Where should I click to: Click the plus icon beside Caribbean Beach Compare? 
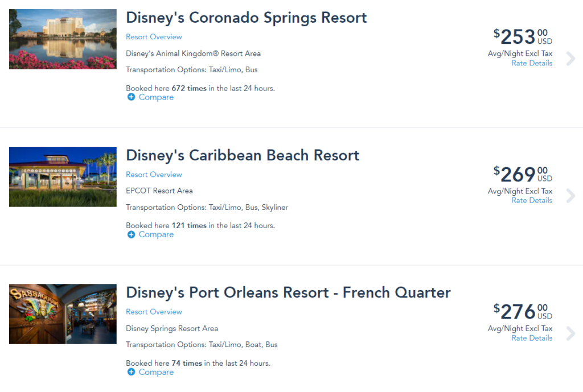132,234
